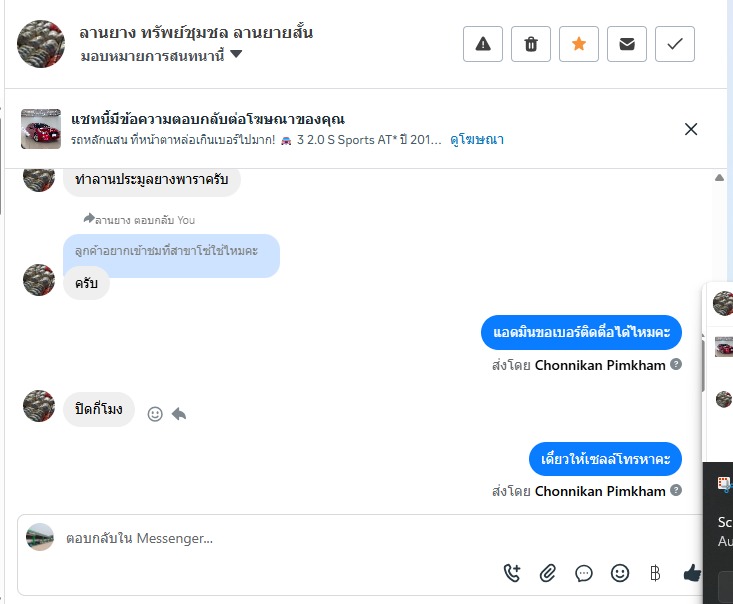Click the phone call request icon
The height and width of the screenshot is (604, 733).
point(512,573)
